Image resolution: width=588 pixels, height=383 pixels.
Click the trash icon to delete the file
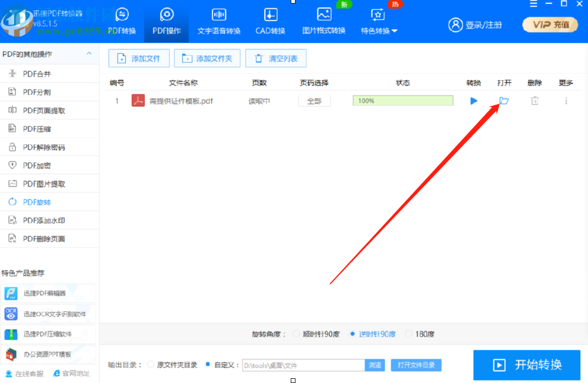pyautogui.click(x=534, y=101)
